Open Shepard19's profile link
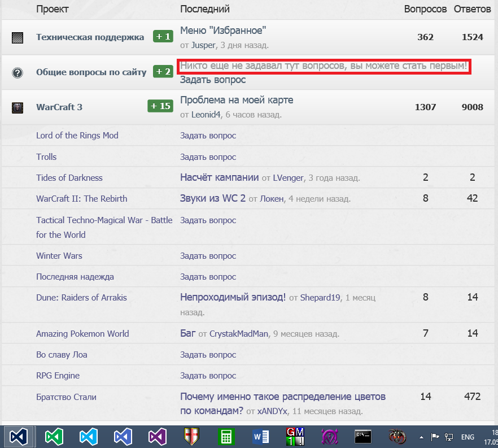This screenshot has width=498, height=448. (x=320, y=297)
